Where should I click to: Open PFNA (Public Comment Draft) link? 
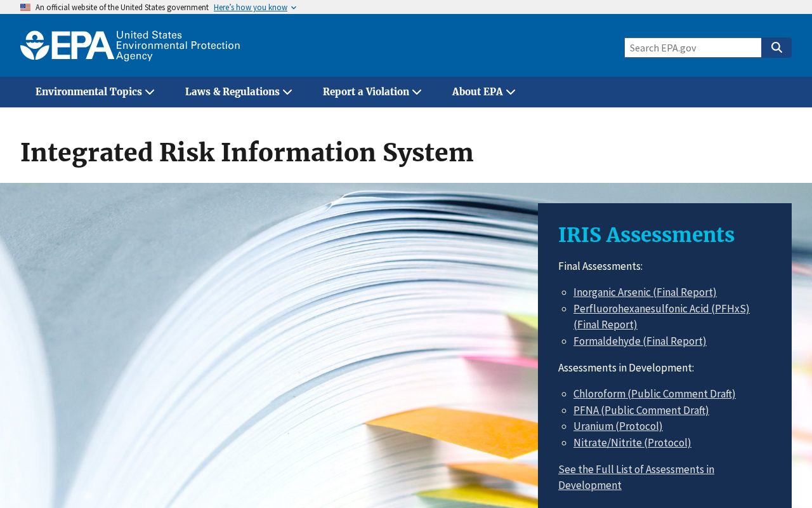click(641, 410)
